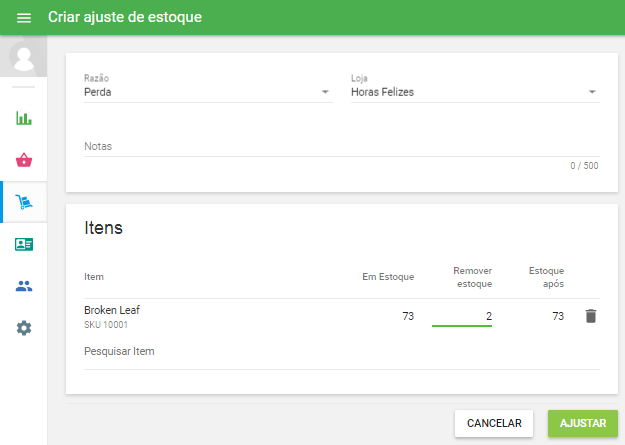Delete the Broken Leaf item row
The height and width of the screenshot is (445, 625).
pos(591,316)
